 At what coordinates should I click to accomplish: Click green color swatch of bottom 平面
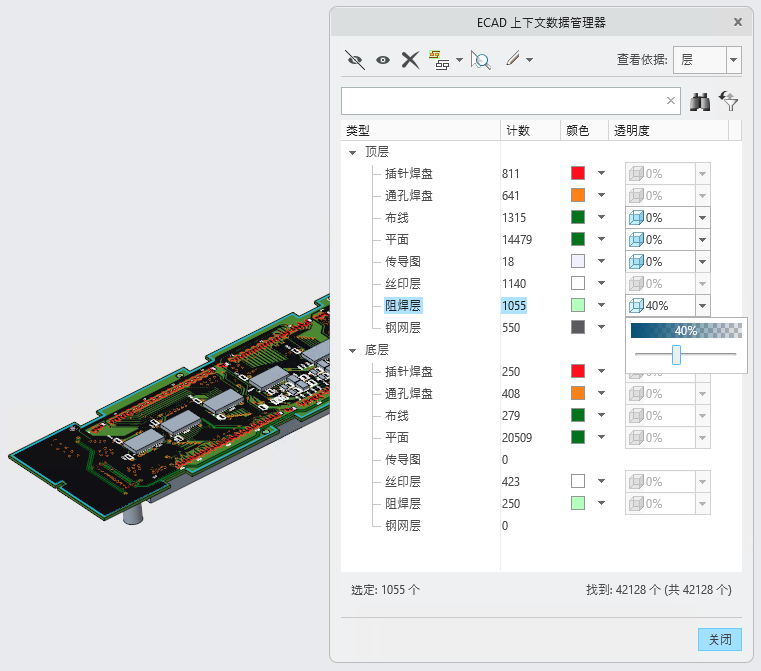coord(578,437)
